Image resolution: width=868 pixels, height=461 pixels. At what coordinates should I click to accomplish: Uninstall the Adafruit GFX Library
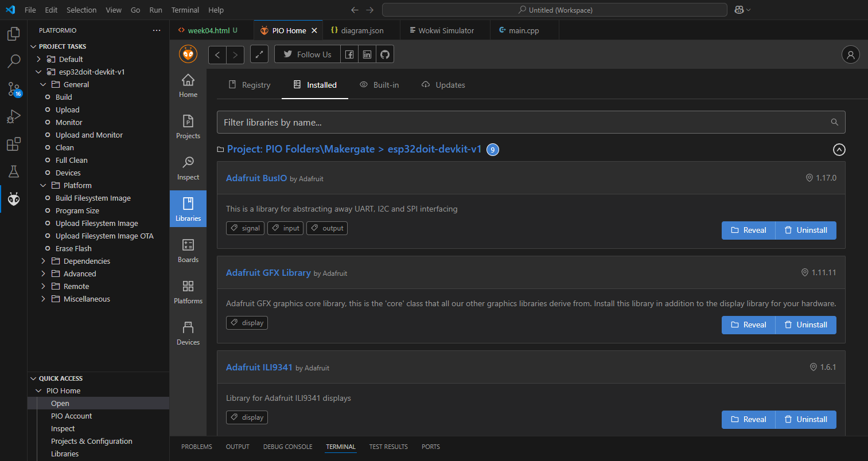point(806,325)
